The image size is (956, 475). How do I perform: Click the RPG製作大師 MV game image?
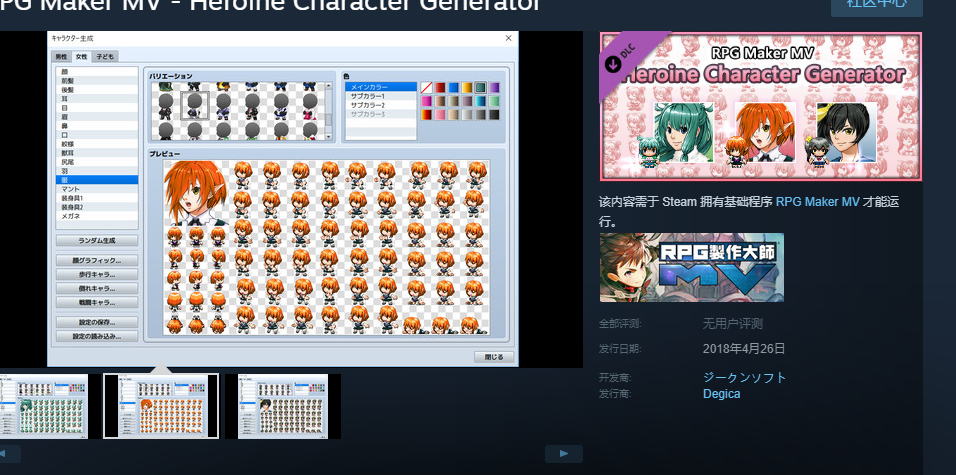(x=692, y=267)
